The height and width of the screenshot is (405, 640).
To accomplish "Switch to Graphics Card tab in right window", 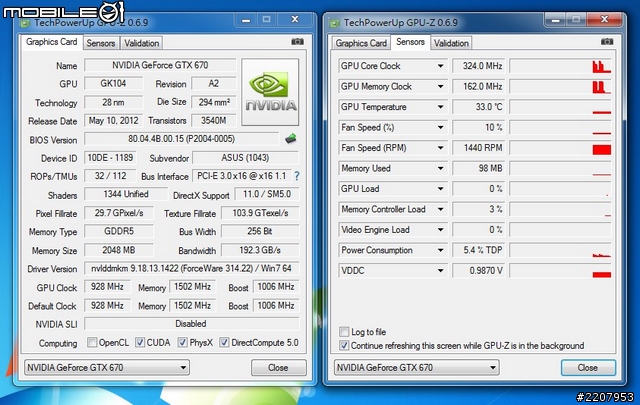I will coord(361,43).
